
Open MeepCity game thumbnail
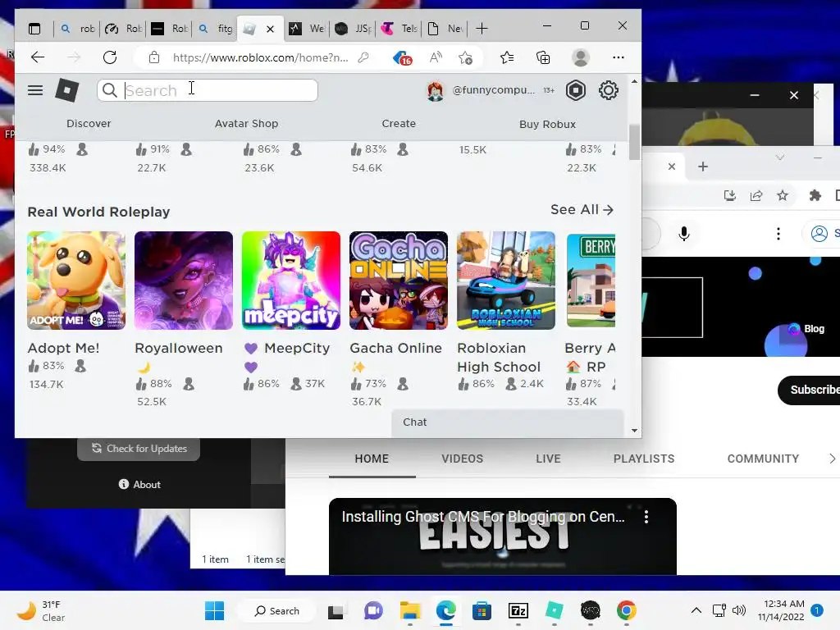click(291, 281)
